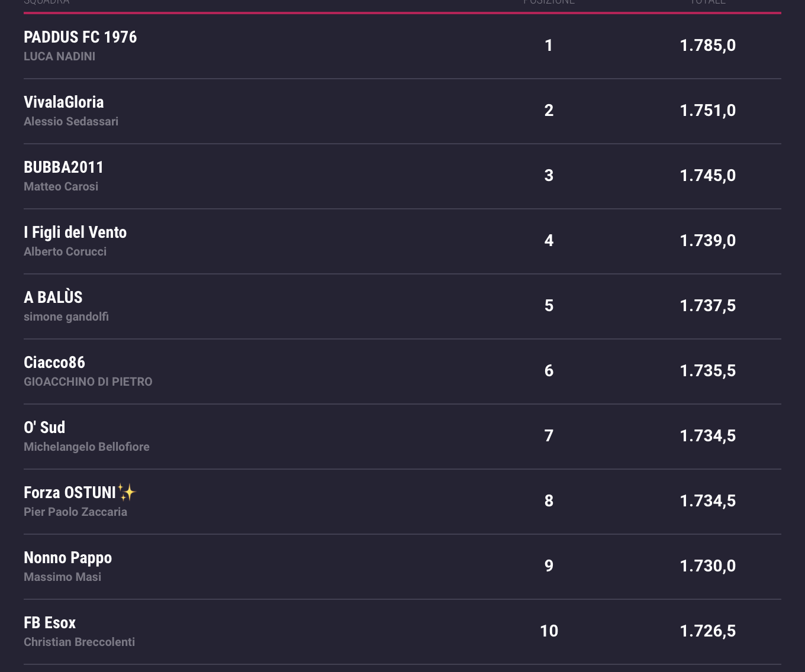This screenshot has width=805, height=672.
Task: Click total score 1.785,0
Action: [x=707, y=46]
